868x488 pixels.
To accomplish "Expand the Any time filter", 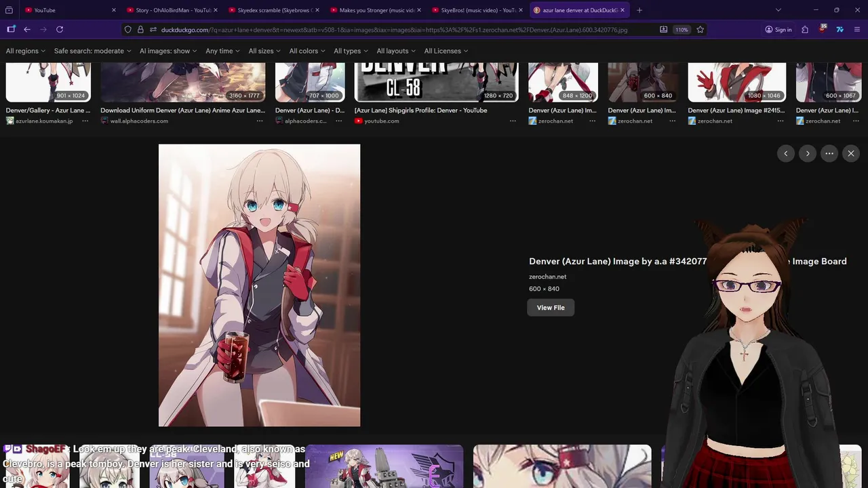I will [222, 51].
